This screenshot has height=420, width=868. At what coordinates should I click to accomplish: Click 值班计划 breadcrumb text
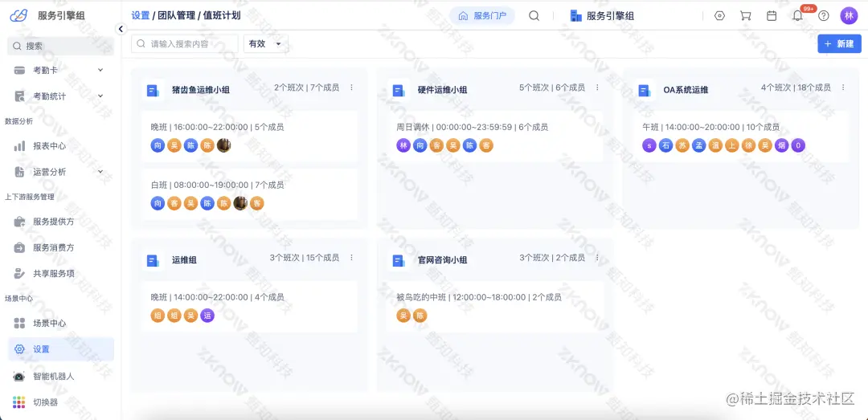coord(223,15)
